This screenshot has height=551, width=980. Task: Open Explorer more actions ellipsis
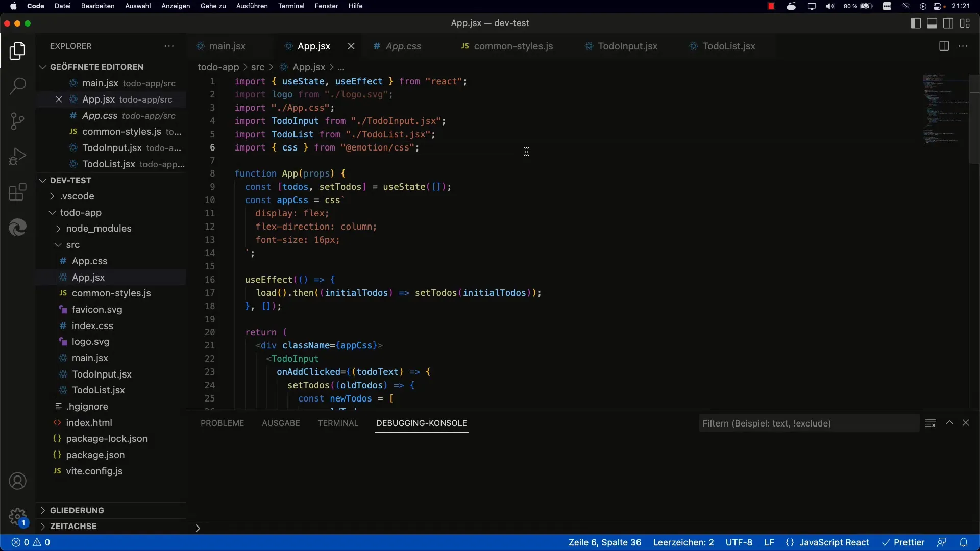click(169, 46)
